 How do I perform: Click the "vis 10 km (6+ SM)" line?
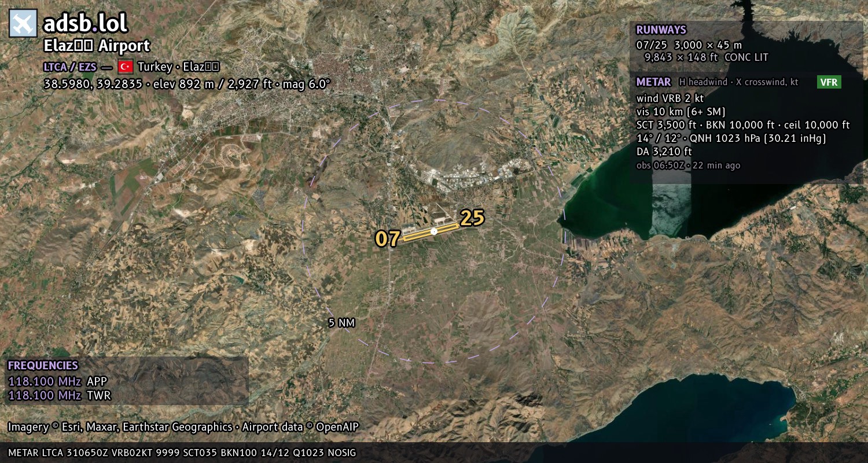coord(681,112)
